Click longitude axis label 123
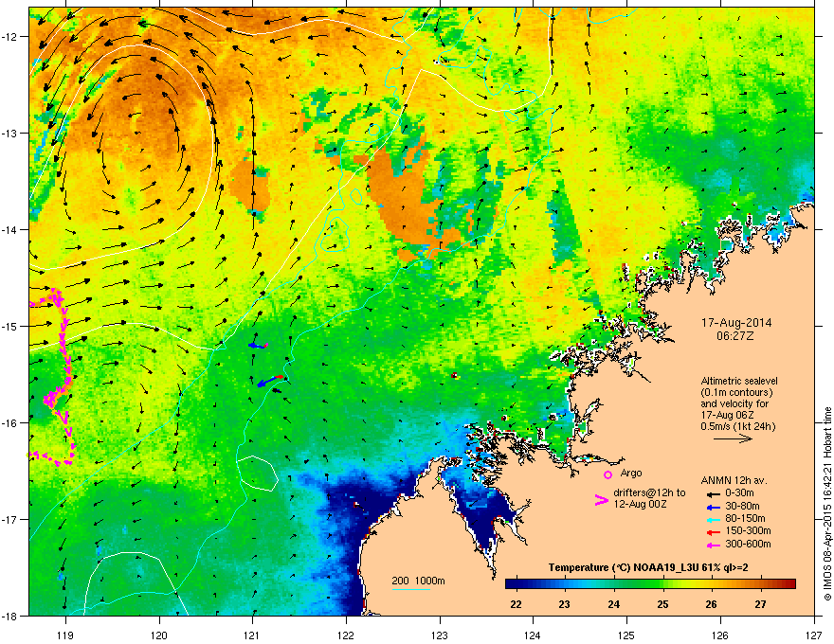The height and width of the screenshot is (644, 834). (x=440, y=635)
